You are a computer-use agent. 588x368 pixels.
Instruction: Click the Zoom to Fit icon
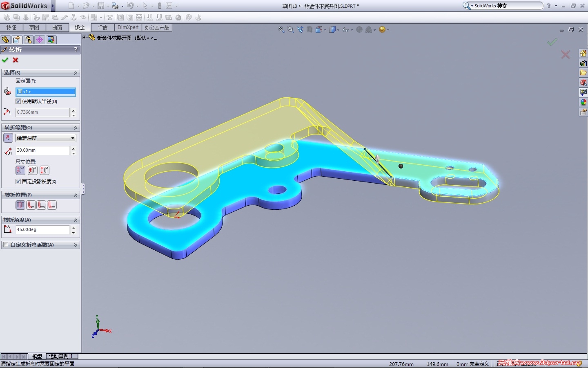point(281,29)
